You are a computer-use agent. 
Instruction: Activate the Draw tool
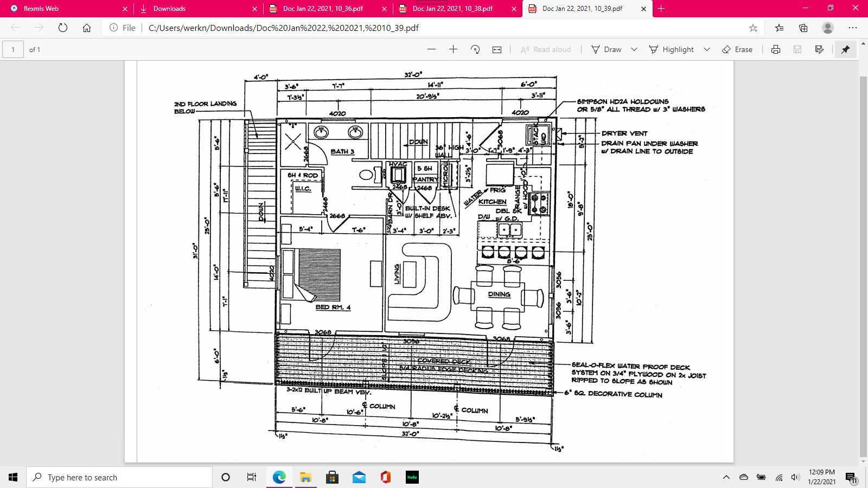pos(607,49)
